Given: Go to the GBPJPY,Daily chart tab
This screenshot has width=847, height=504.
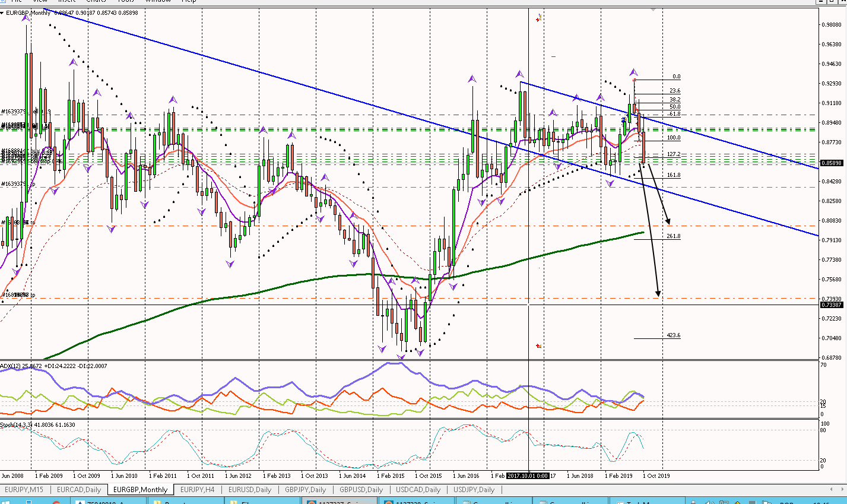Looking at the screenshot, I should (306, 490).
